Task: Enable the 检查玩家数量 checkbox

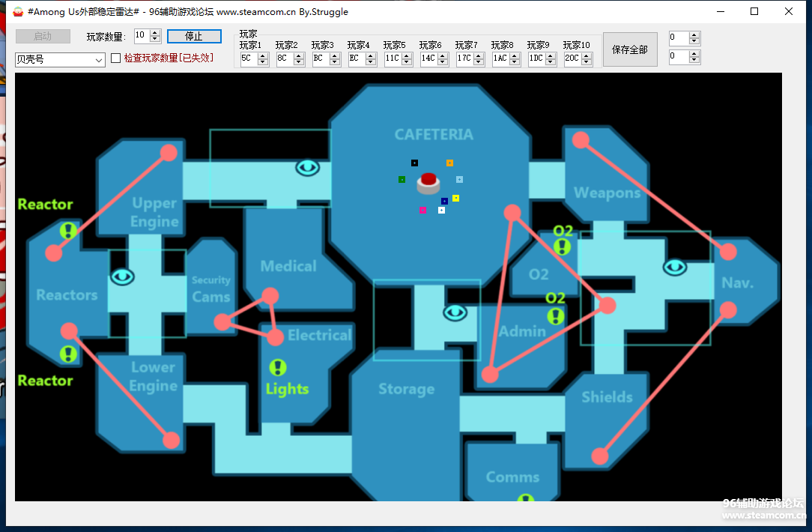Action: [x=115, y=58]
